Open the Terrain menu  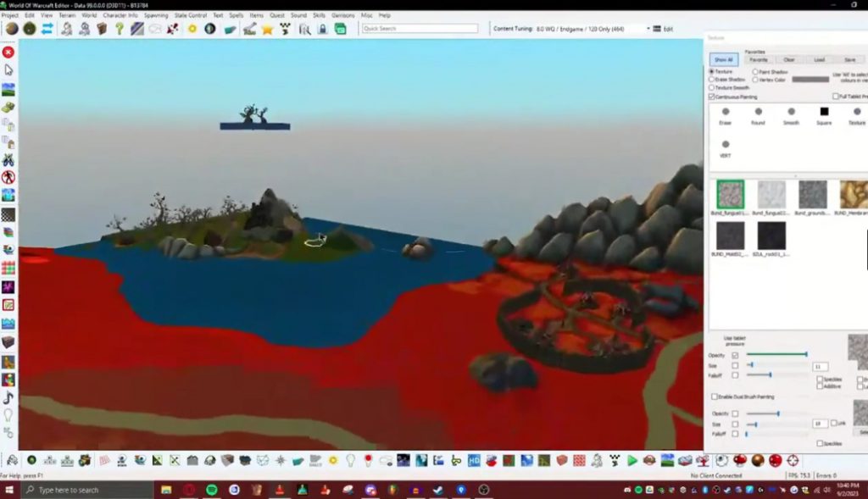click(67, 15)
